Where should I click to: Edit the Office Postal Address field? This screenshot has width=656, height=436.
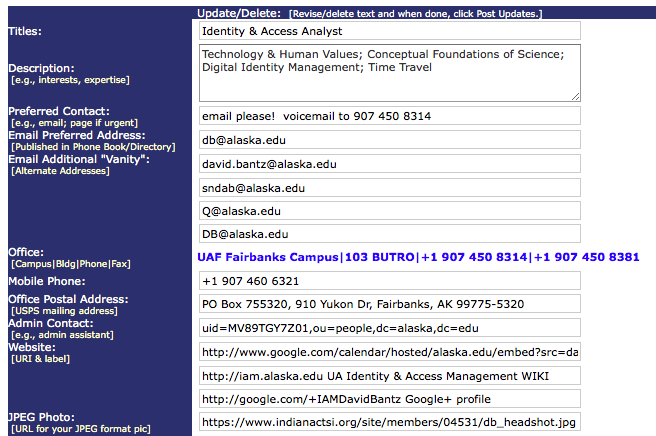(x=390, y=304)
